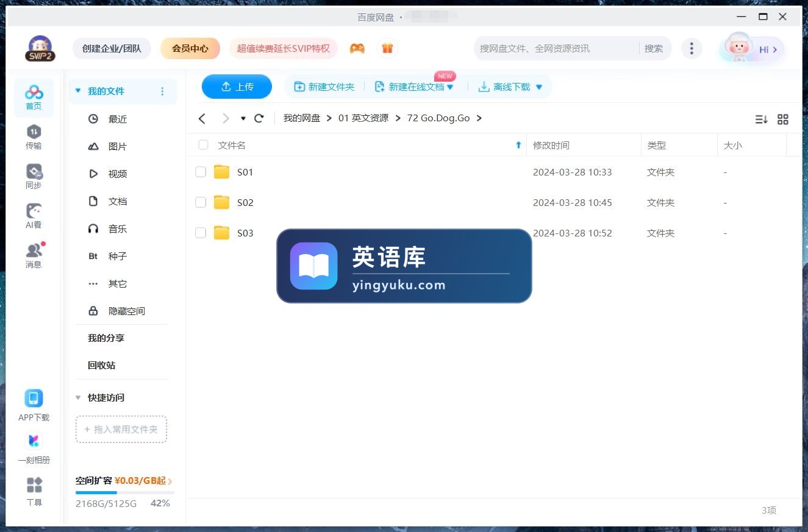Open 会员中心 member center
This screenshot has width=808, height=532.
[190, 48]
